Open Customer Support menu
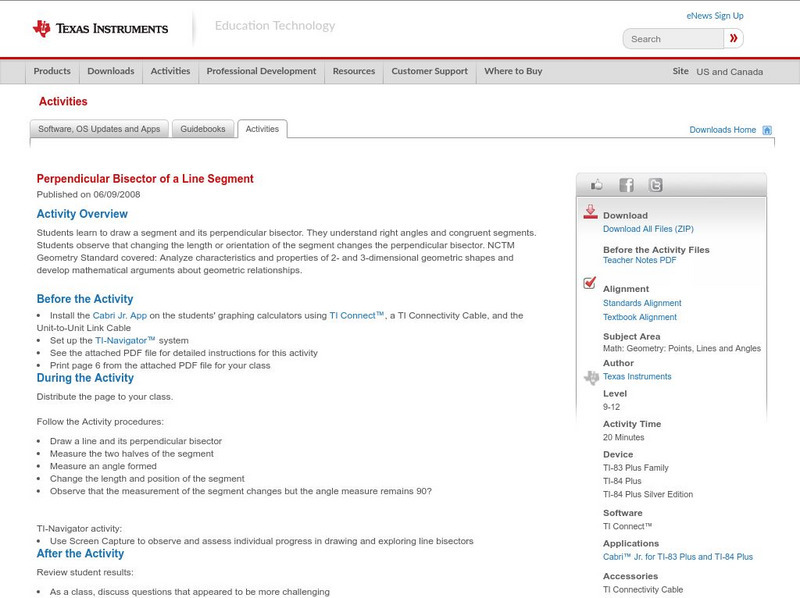 coord(430,71)
